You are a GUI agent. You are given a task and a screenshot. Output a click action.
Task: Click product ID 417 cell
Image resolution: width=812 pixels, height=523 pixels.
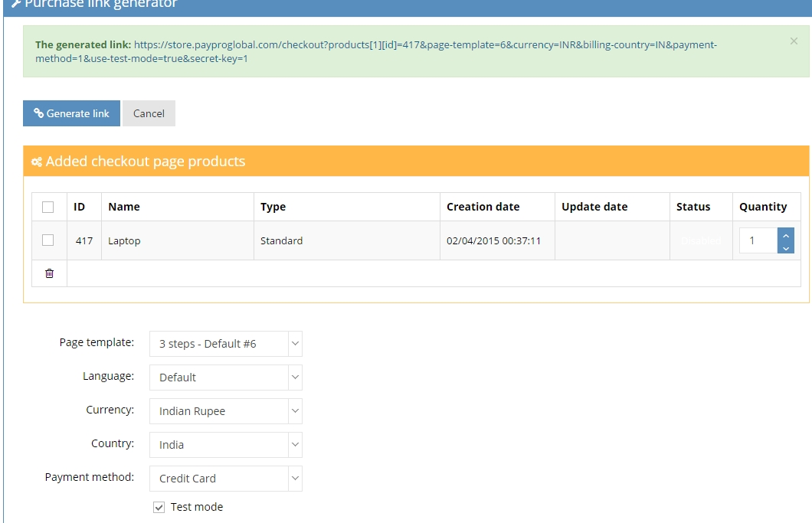(x=84, y=240)
